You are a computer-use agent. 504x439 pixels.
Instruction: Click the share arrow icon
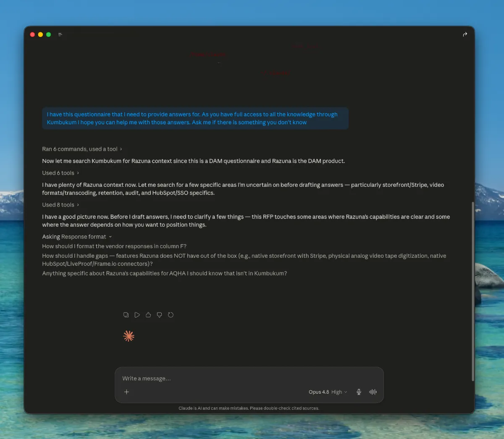pyautogui.click(x=465, y=34)
